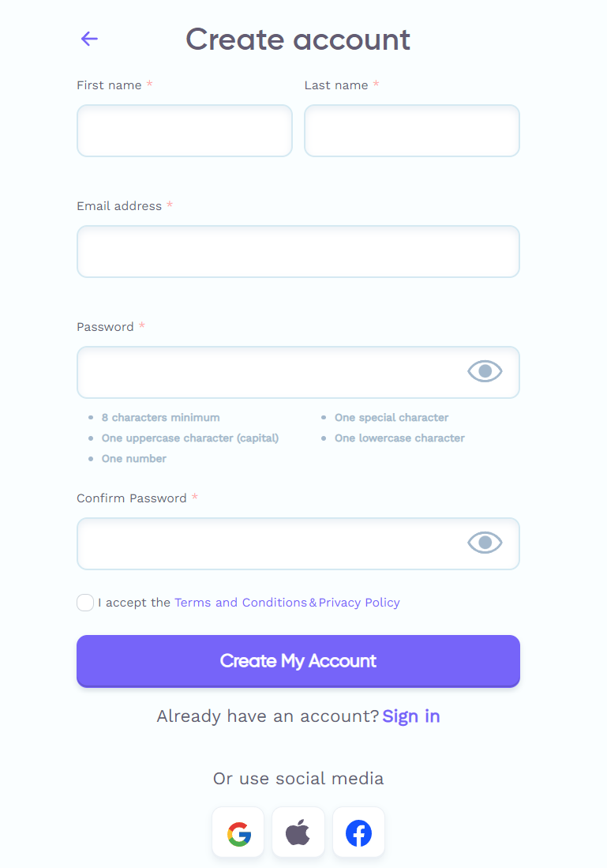Screen dimensions: 607x868
Task: Click the Create account heading
Action: [x=298, y=39]
